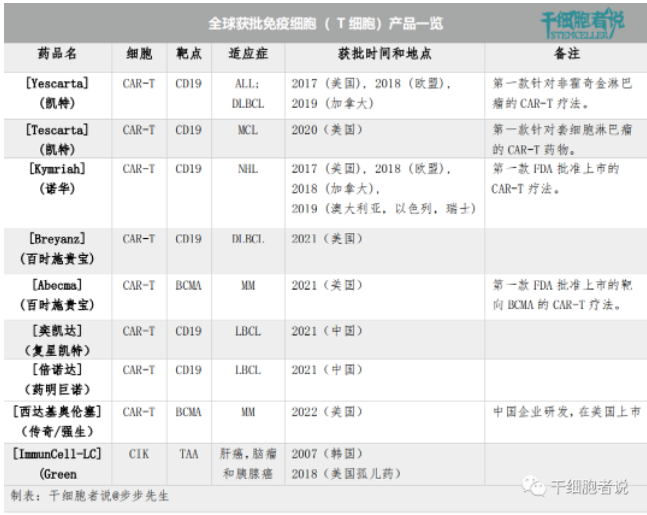Click 2021（中国）in the 倍诺达 row

327,371
